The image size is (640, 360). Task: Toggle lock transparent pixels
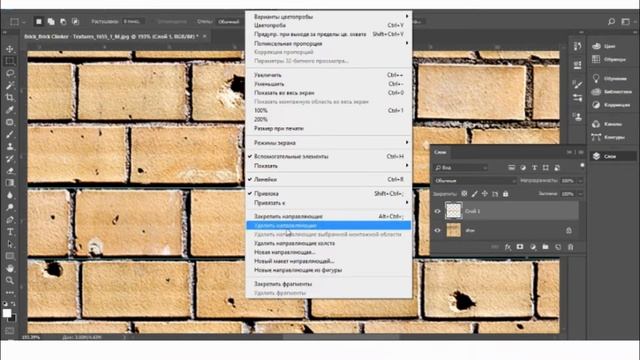[464, 194]
